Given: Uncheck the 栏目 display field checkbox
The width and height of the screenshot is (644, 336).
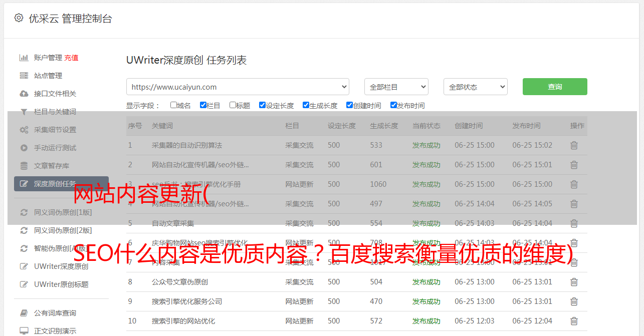Looking at the screenshot, I should click(203, 105).
